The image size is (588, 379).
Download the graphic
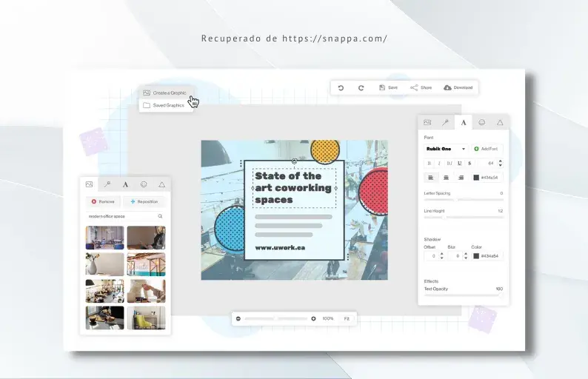click(458, 87)
